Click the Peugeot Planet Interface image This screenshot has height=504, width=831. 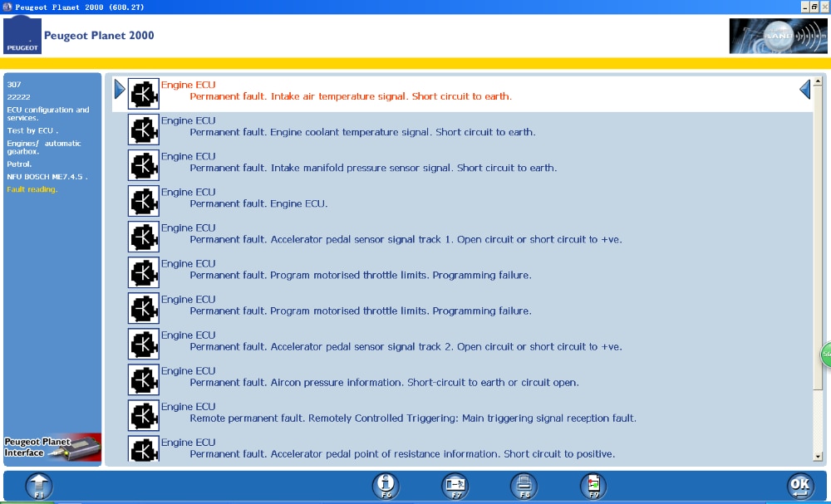pyautogui.click(x=52, y=448)
